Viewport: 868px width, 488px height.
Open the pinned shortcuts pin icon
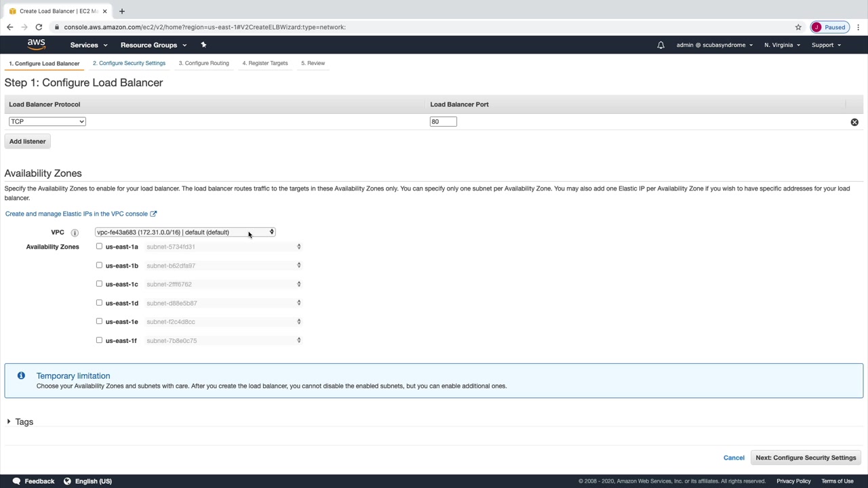click(x=203, y=45)
